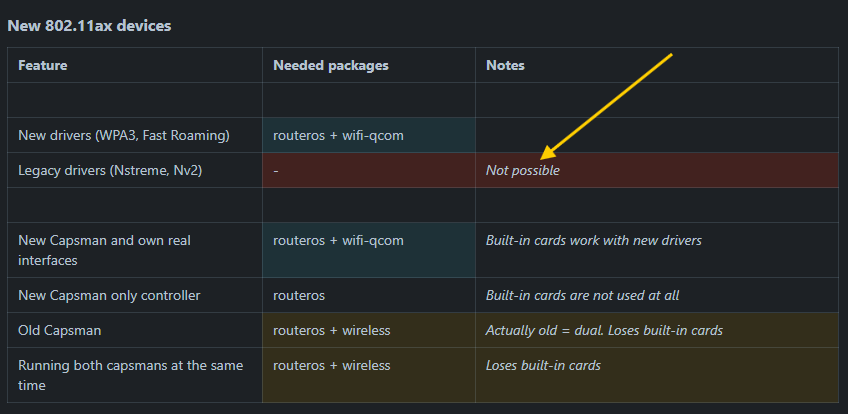848x414 pixels.
Task: Click "Running both capsmans at the same time" cell
Action: click(130, 375)
